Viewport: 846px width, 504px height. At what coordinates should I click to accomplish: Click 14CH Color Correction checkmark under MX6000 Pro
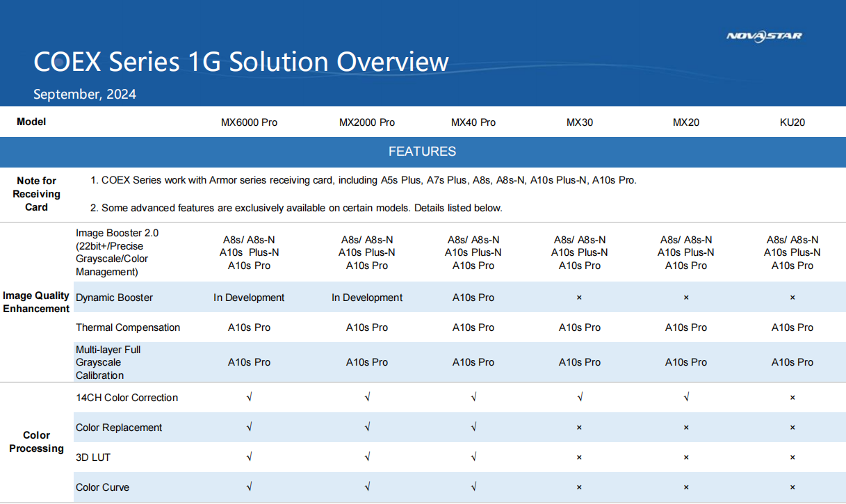pos(249,398)
